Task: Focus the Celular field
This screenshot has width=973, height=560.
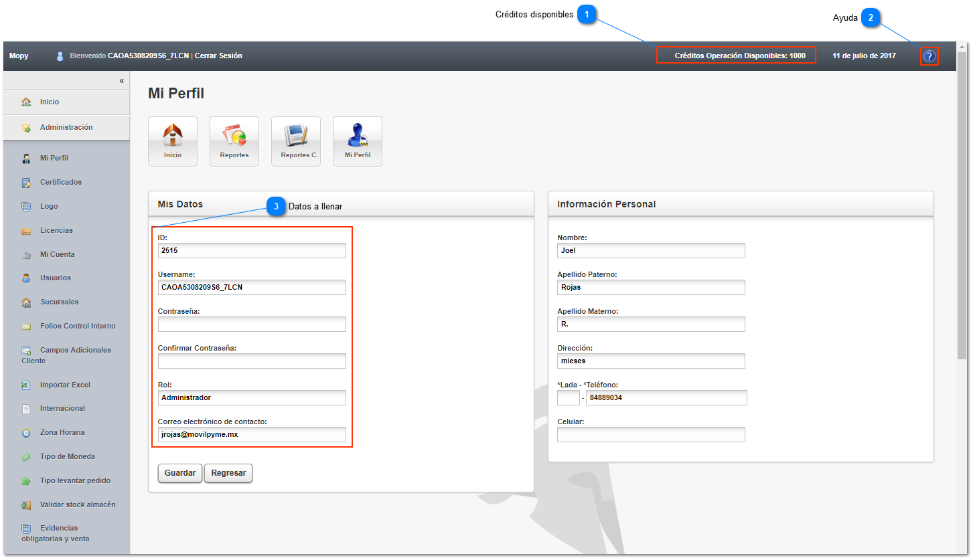Action: [x=651, y=435]
